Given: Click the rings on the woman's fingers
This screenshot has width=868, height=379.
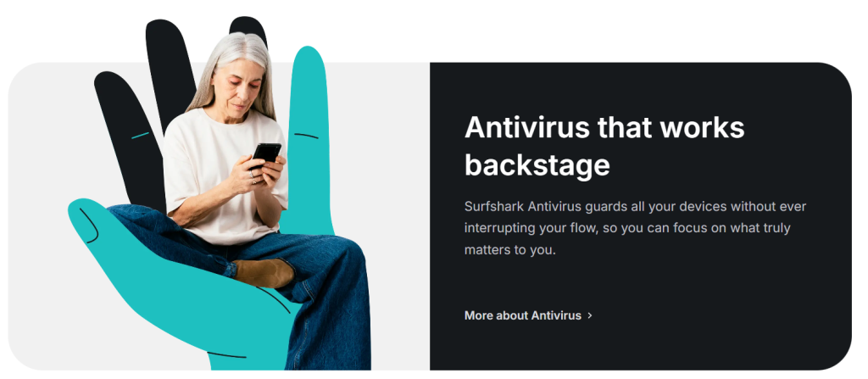Looking at the screenshot, I should pyautogui.click(x=253, y=177).
